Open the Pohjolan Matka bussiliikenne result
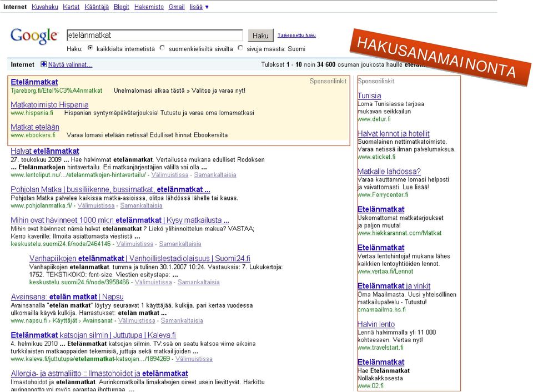Screen dimensions: 533x392 point(110,189)
